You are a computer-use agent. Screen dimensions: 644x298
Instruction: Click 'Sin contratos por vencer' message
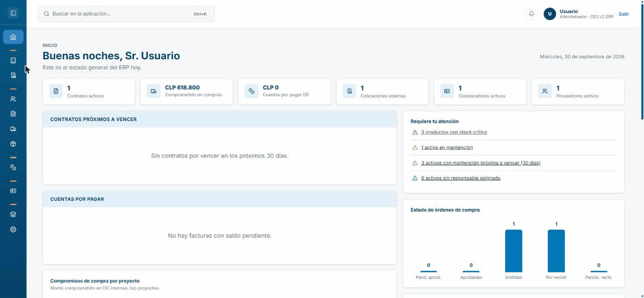pyautogui.click(x=220, y=156)
